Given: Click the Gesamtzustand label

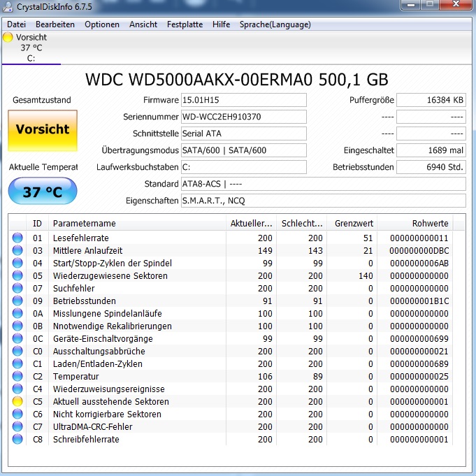Looking at the screenshot, I should tap(42, 100).
